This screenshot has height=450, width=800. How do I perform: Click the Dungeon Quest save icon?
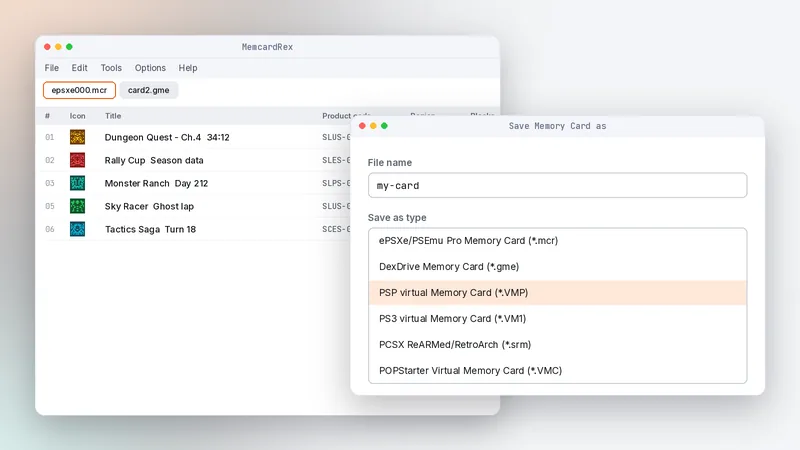click(78, 137)
